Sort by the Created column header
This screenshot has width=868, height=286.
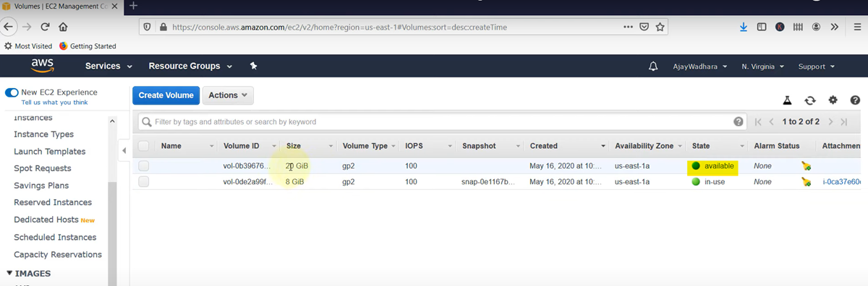(544, 145)
